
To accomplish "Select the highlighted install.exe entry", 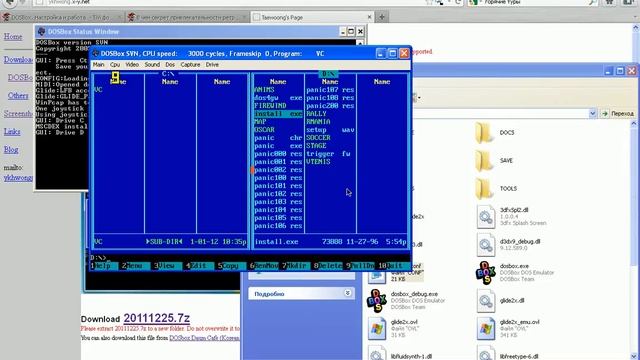I will 278,114.
